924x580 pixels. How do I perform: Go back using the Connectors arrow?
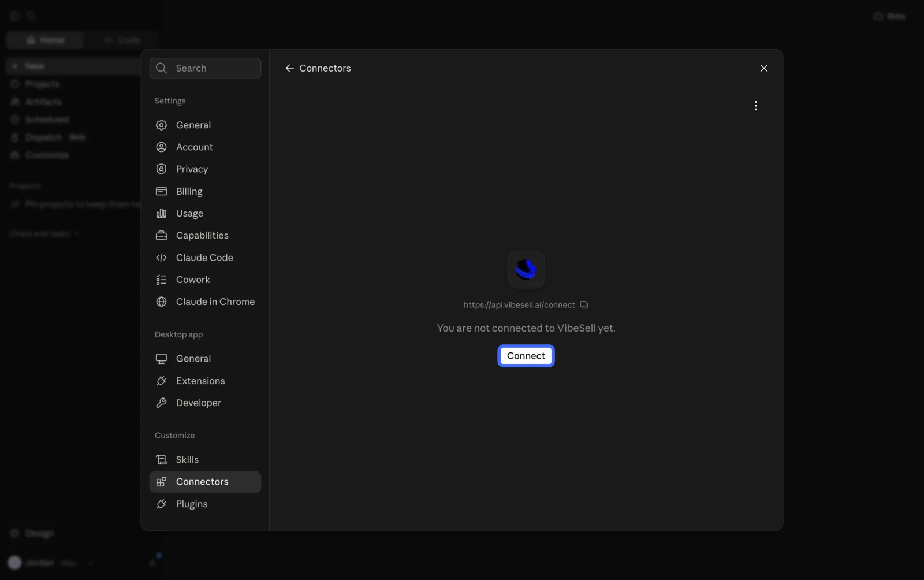tap(289, 68)
